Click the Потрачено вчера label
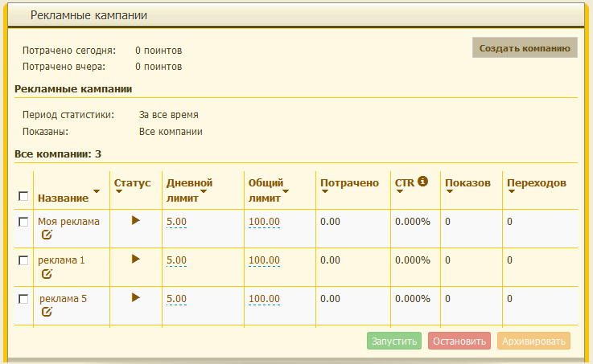 click(64, 67)
